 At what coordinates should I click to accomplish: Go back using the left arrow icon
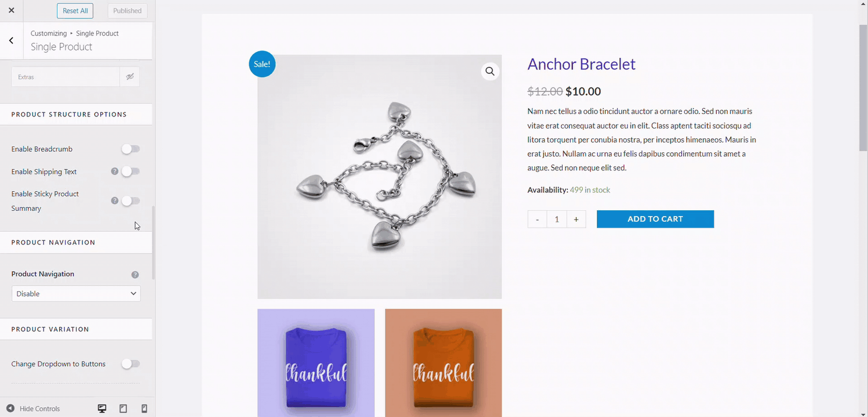coord(11,41)
